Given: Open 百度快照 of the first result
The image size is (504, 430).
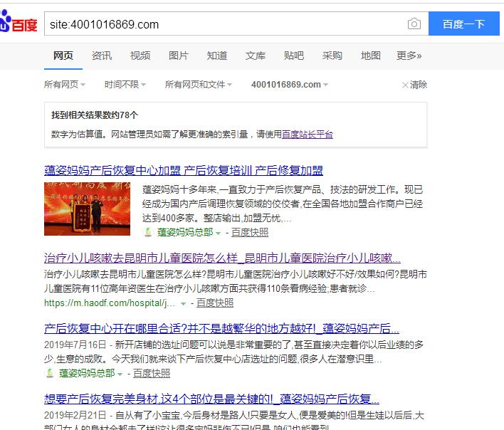Looking at the screenshot, I should [250, 232].
